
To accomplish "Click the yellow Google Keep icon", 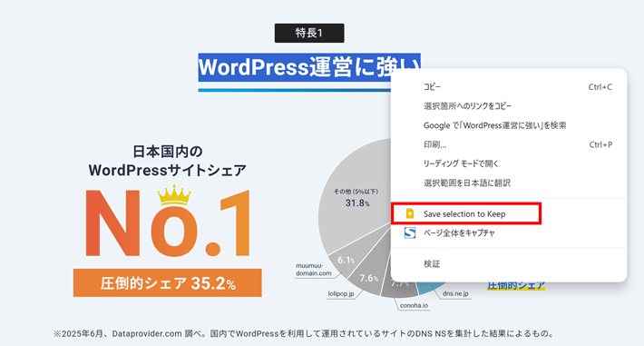I will (409, 213).
